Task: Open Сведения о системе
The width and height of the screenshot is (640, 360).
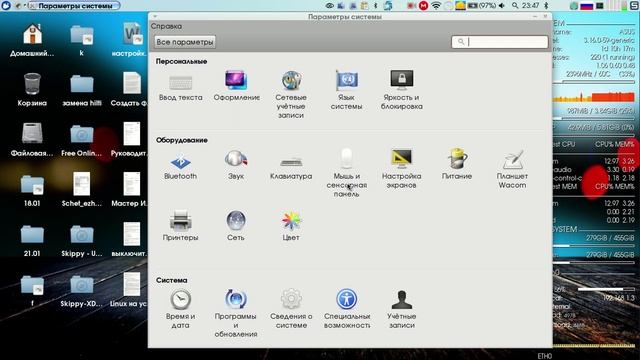Action: 291,309
